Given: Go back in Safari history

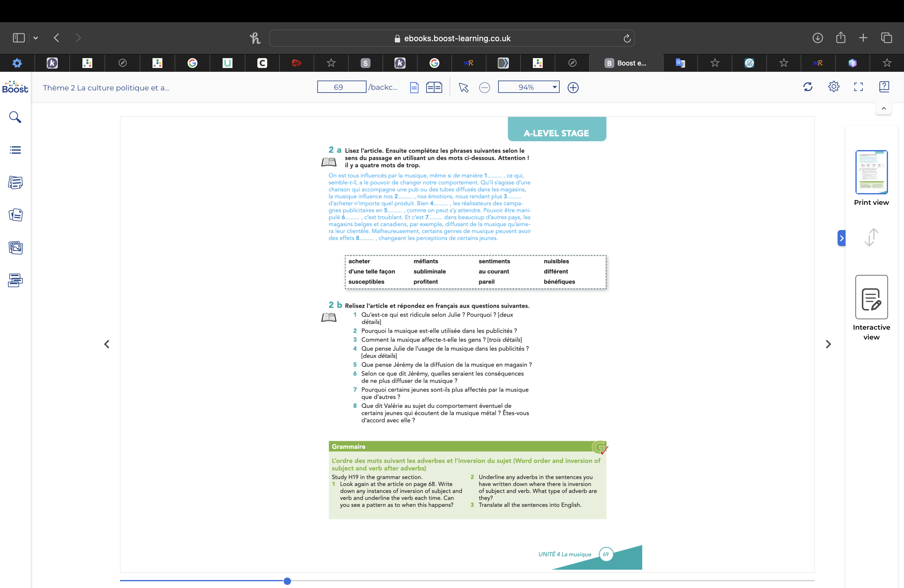Looking at the screenshot, I should 57,38.
